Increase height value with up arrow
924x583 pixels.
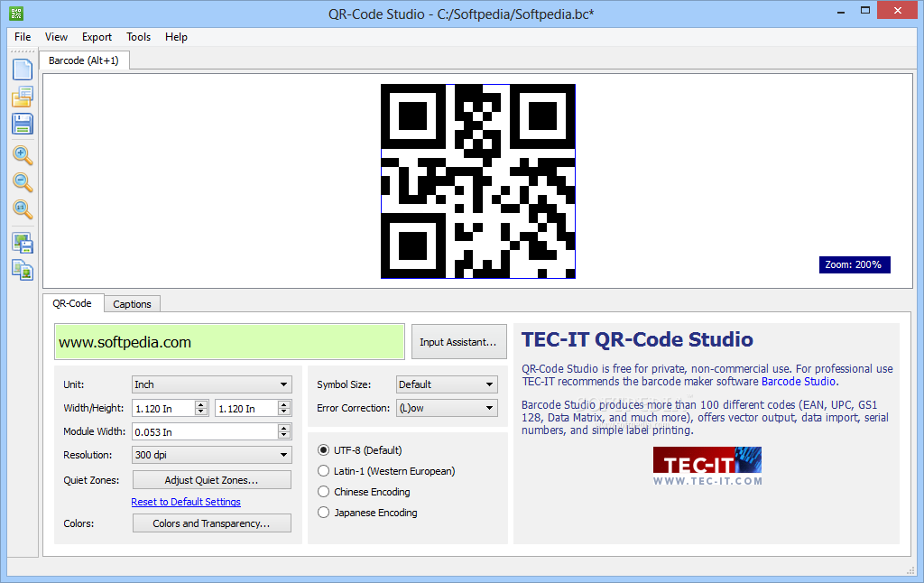point(284,404)
